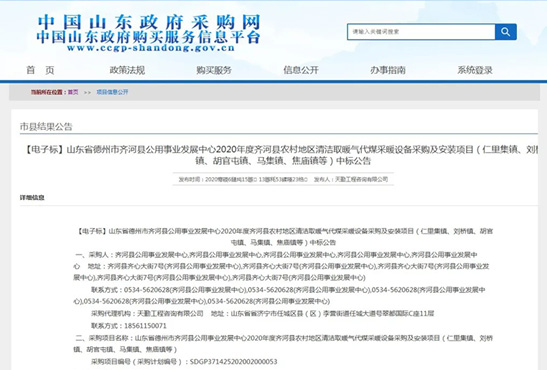Open the 办事指南 navigation menu
The width and height of the screenshot is (547, 370).
point(388,70)
